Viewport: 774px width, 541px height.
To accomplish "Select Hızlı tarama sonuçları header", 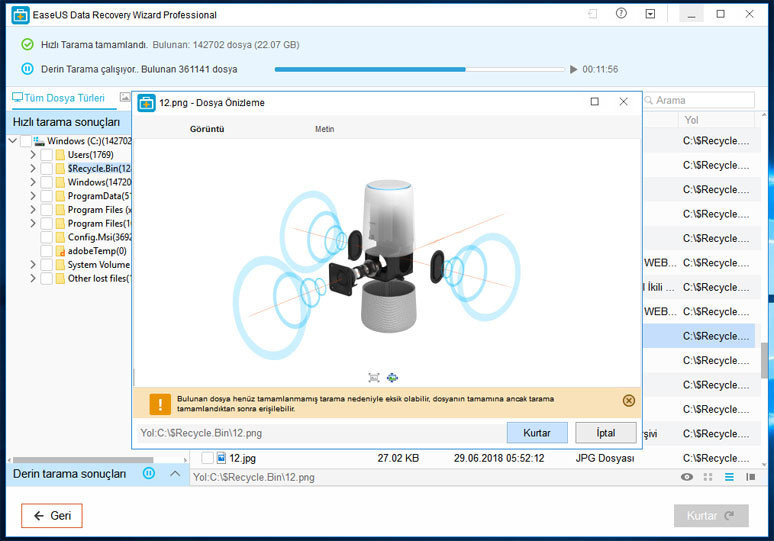I will [66, 122].
